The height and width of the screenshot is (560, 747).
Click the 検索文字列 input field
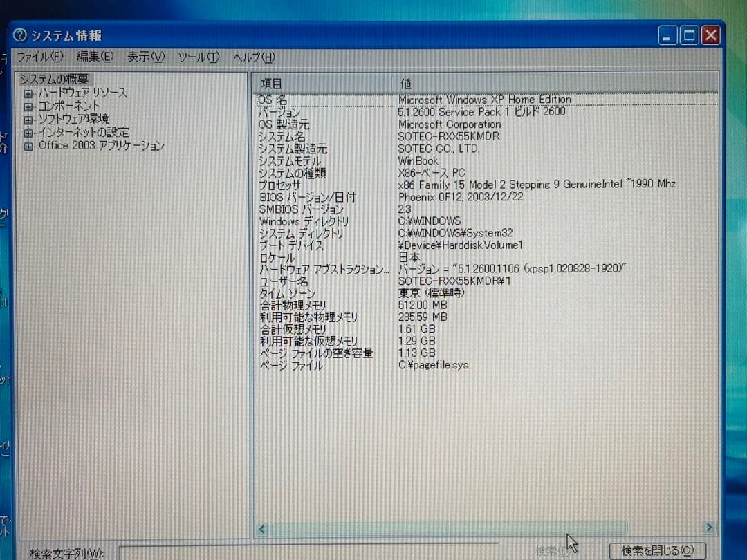click(308, 552)
